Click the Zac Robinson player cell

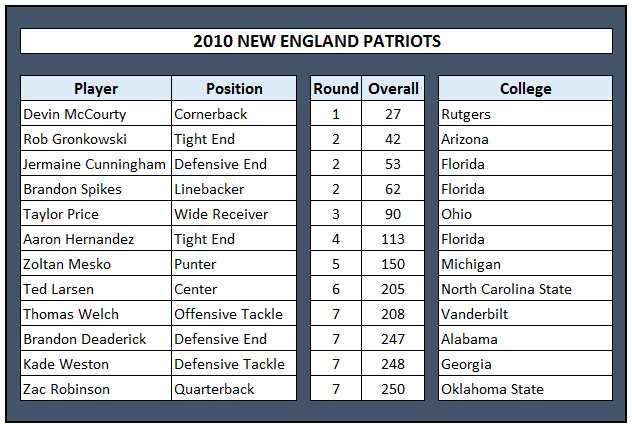[96, 389]
